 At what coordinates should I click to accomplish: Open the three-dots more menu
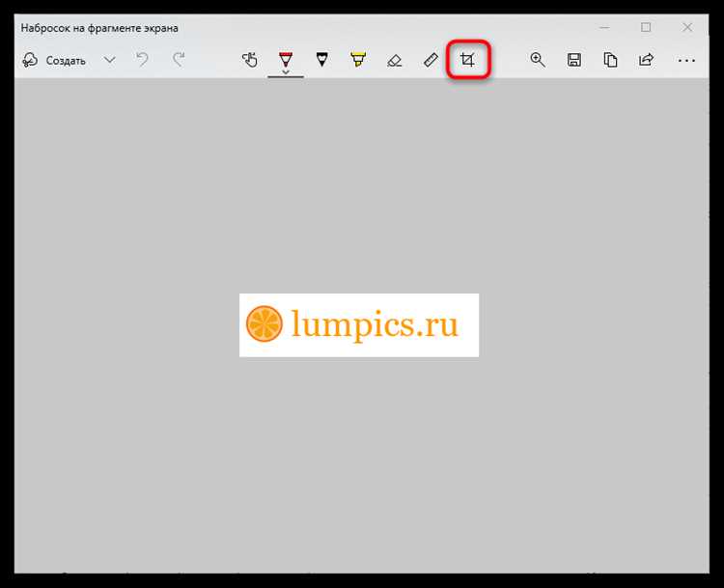pos(686,61)
